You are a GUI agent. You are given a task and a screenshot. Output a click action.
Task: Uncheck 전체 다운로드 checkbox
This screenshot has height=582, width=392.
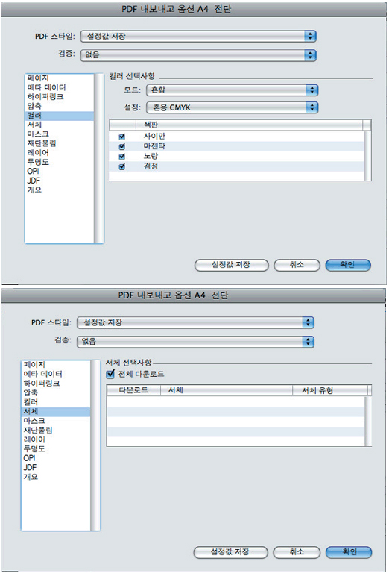[110, 374]
